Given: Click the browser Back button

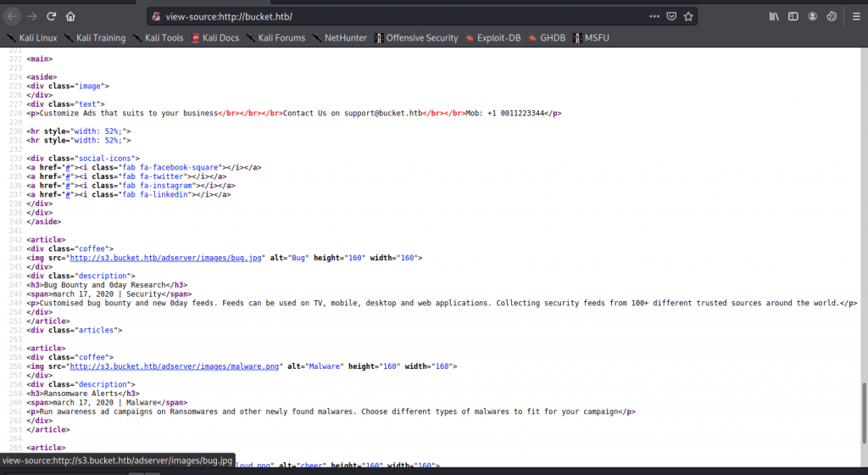Looking at the screenshot, I should (13, 16).
